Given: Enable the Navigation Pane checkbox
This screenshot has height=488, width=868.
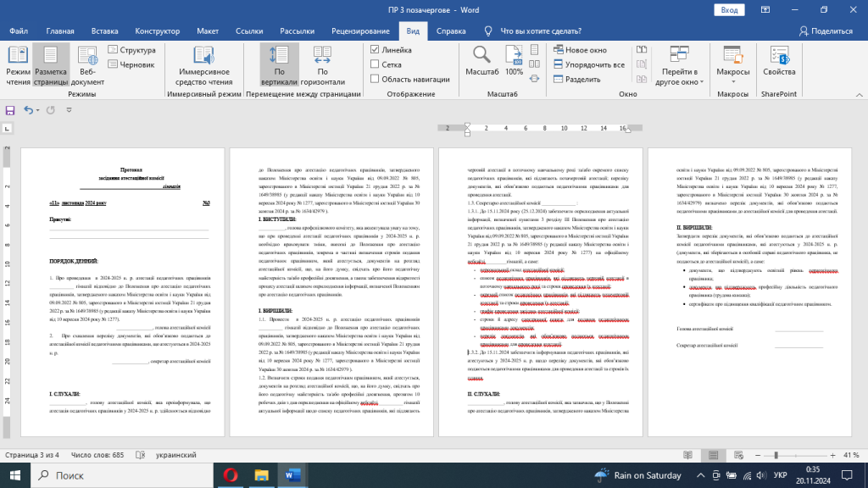Looking at the screenshot, I should coord(375,79).
